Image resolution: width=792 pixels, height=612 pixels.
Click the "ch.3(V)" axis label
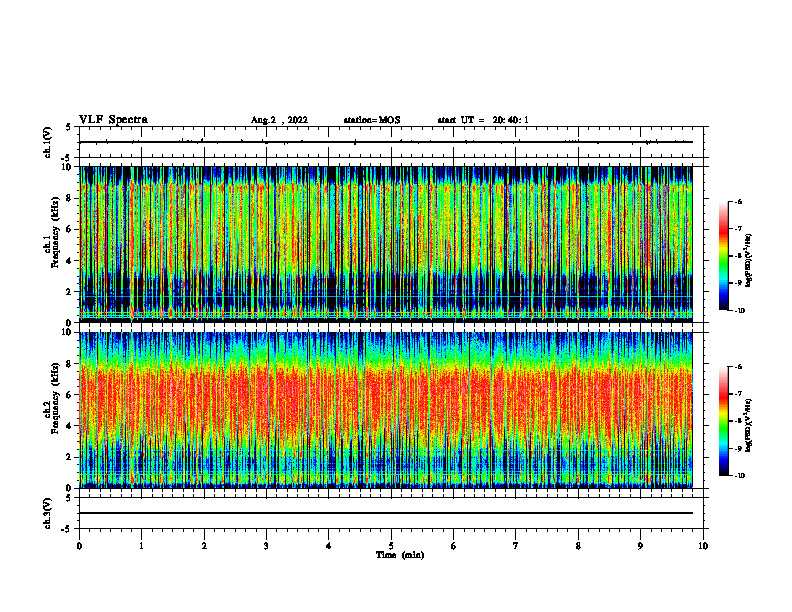(x=48, y=513)
